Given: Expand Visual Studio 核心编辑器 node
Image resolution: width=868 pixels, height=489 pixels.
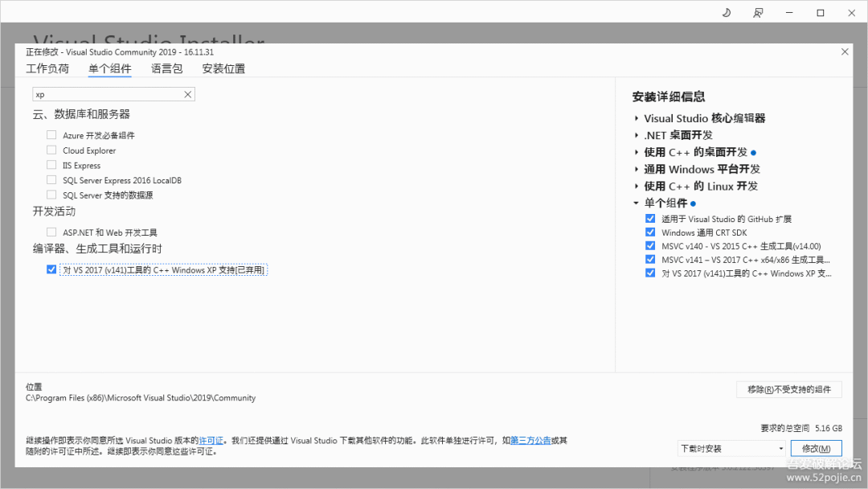Looking at the screenshot, I should [x=637, y=118].
